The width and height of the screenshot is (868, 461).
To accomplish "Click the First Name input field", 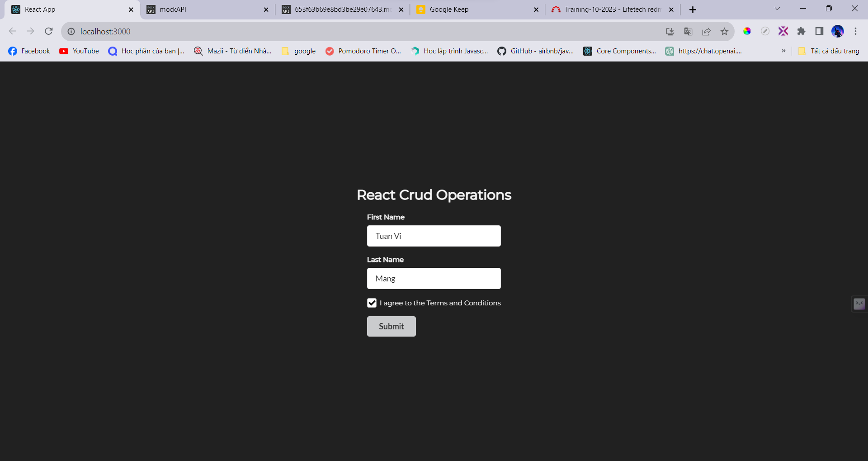I will [x=434, y=236].
